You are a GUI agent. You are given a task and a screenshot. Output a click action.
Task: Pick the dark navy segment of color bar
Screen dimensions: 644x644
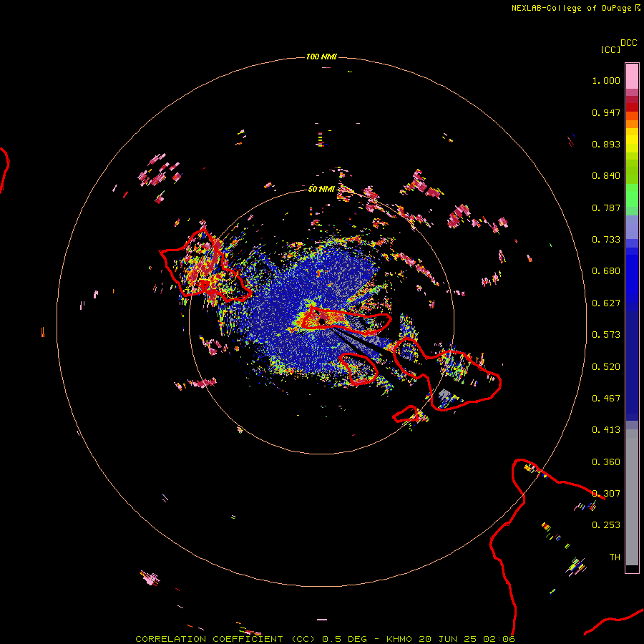pyautogui.click(x=632, y=366)
